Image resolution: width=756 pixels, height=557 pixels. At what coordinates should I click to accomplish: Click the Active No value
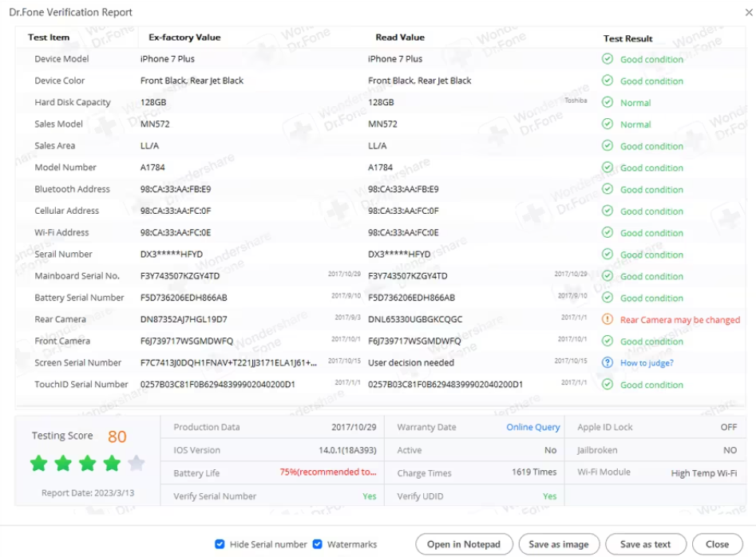[551, 450]
